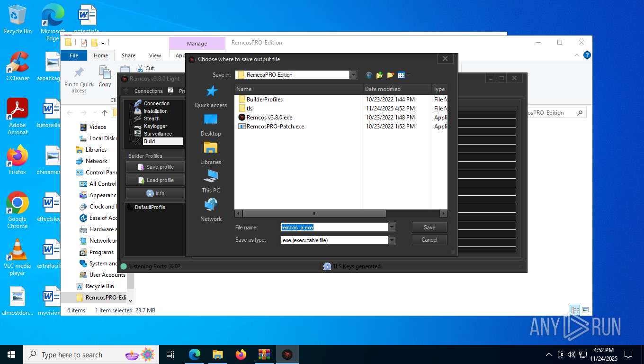Click the Info button in Builder Profiles
The height and width of the screenshot is (364, 644).
coord(155,193)
